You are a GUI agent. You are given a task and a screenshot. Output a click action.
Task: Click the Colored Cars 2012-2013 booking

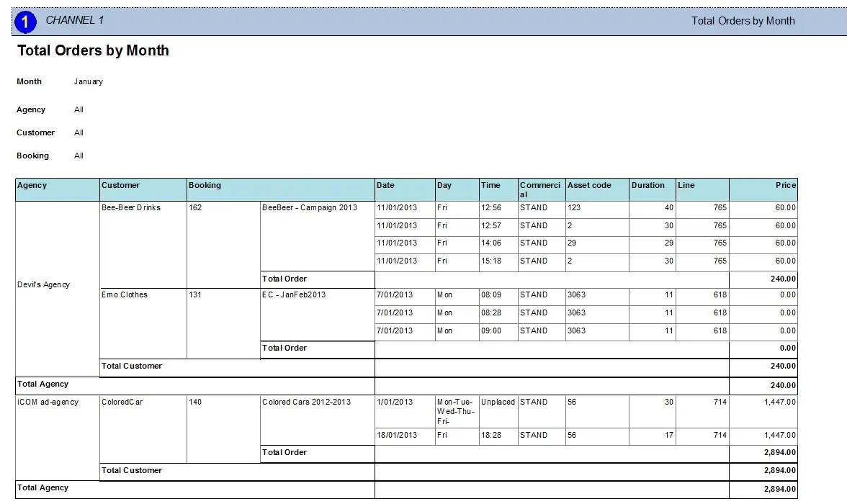pyautogui.click(x=307, y=402)
